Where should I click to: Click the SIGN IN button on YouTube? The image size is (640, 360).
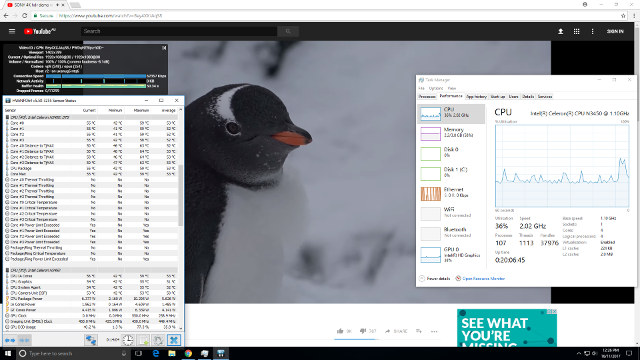point(615,31)
